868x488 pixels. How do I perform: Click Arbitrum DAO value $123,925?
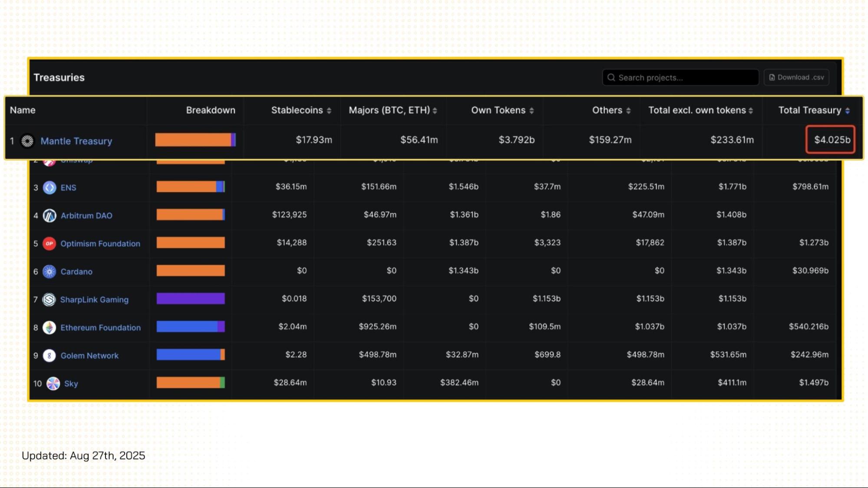289,215
